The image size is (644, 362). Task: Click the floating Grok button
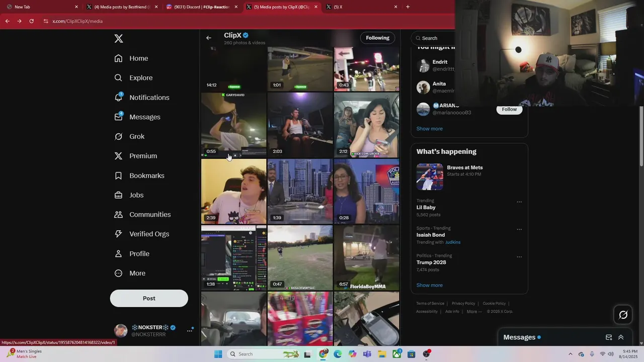click(623, 315)
